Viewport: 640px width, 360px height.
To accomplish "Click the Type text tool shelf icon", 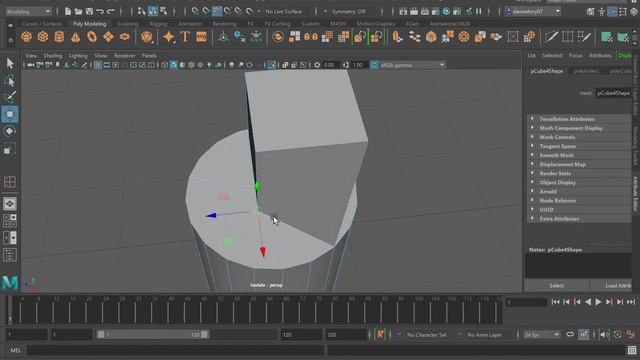I will 185,37.
